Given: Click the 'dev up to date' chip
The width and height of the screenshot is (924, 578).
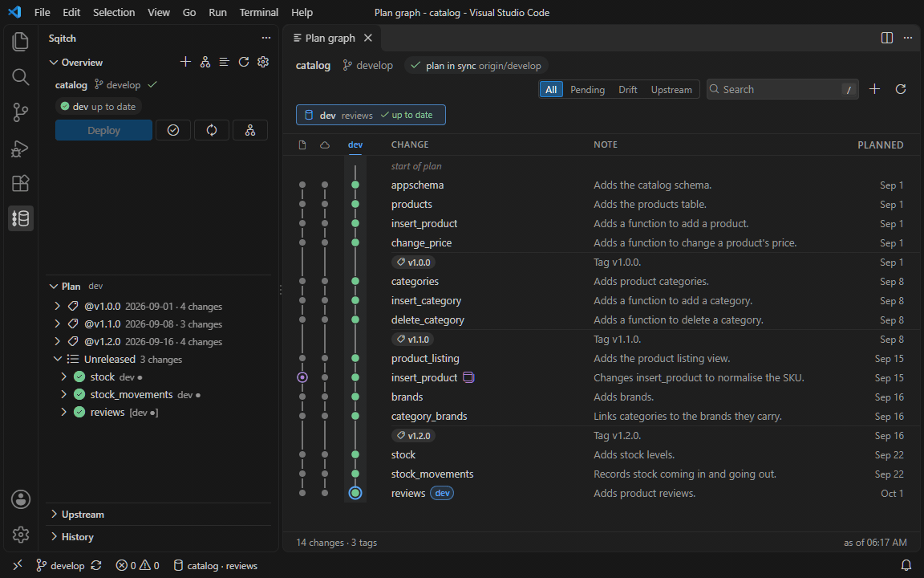Looking at the screenshot, I should [x=99, y=107].
